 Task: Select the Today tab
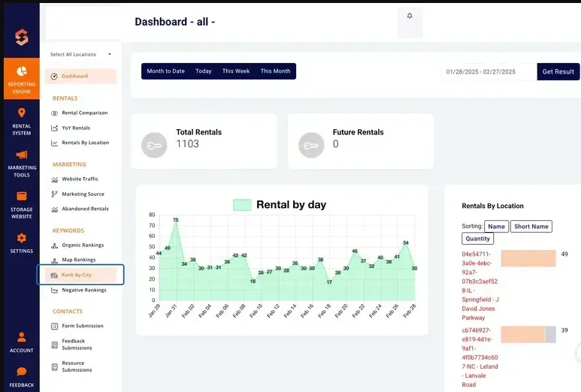204,71
